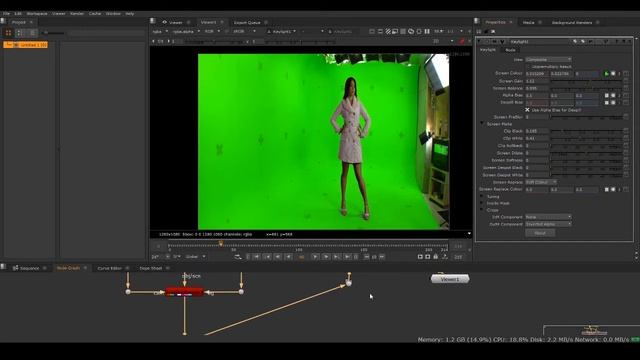Screen dimensions: 640x360
Task: Select the Viewer1 node in Node Graph
Action: click(450, 279)
